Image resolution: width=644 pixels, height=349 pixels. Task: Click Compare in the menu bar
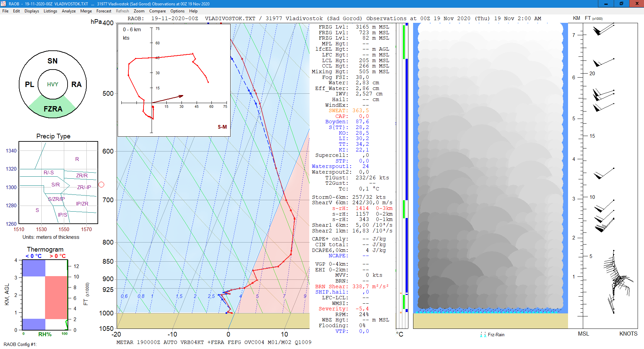coord(157,11)
